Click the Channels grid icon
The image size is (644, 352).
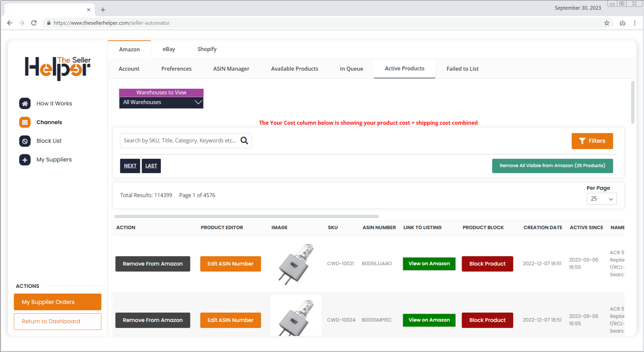point(25,122)
